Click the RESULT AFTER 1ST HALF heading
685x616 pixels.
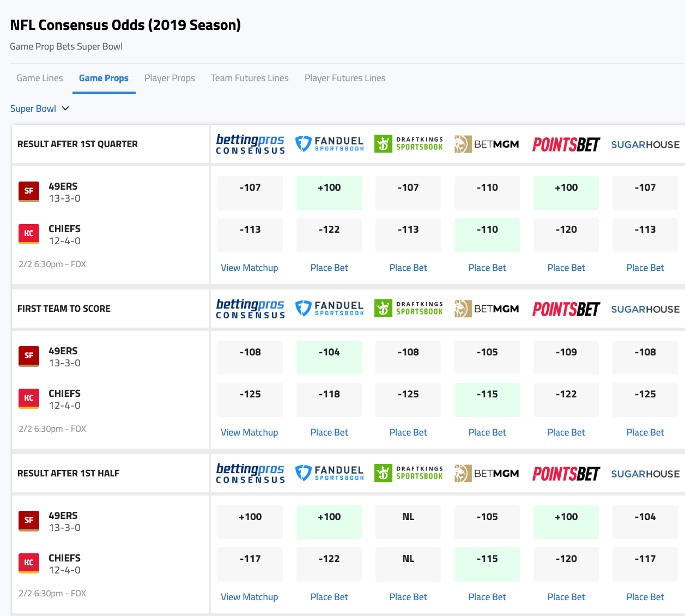(x=68, y=473)
